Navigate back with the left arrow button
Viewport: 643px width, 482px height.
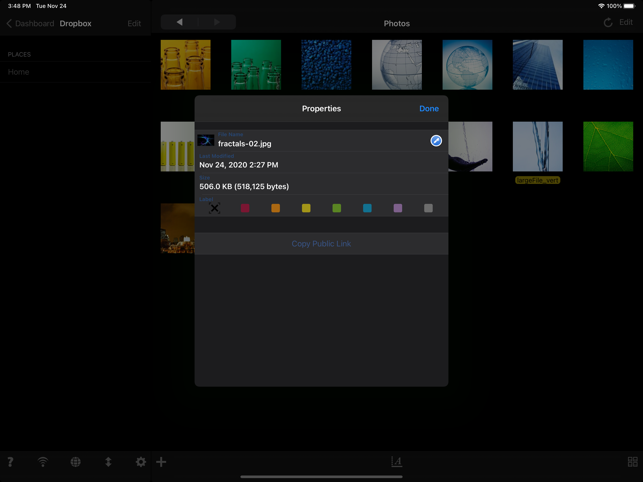(x=179, y=22)
